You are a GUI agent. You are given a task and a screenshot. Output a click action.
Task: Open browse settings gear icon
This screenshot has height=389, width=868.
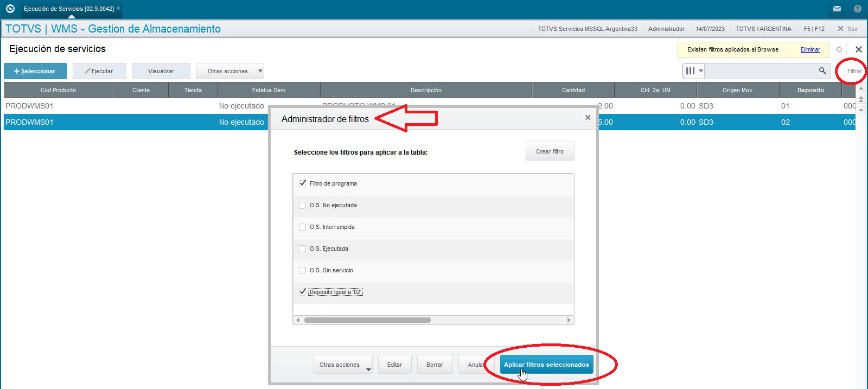pos(839,49)
